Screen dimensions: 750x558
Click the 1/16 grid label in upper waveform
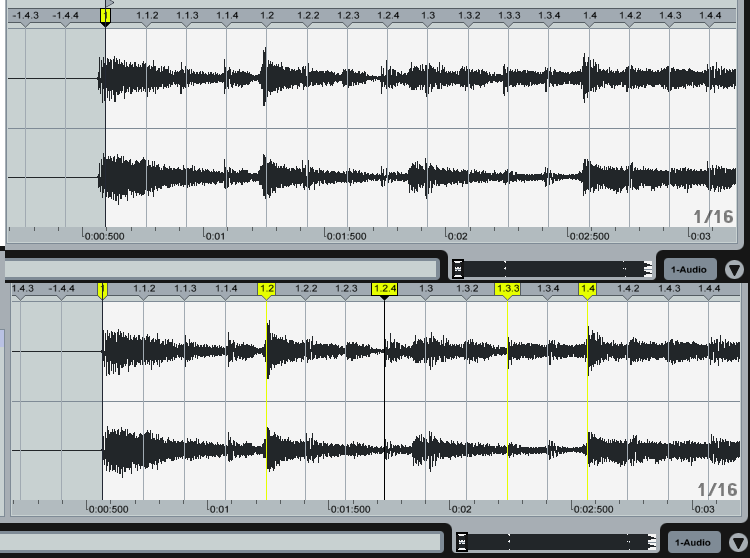pos(714,217)
